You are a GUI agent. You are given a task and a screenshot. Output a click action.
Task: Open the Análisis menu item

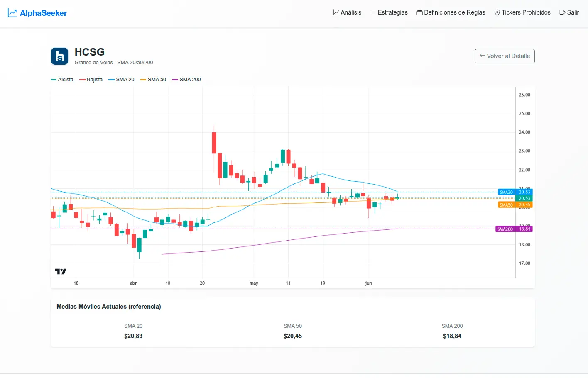click(x=347, y=12)
